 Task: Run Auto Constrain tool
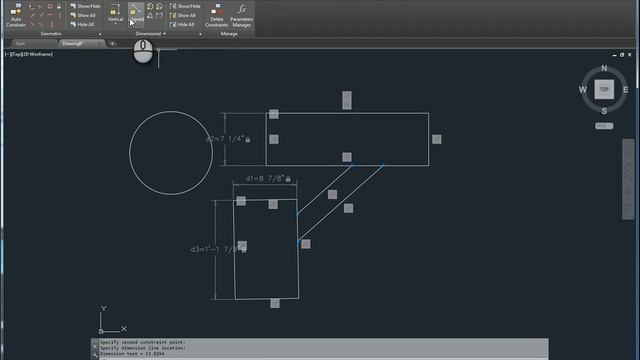coord(16,15)
